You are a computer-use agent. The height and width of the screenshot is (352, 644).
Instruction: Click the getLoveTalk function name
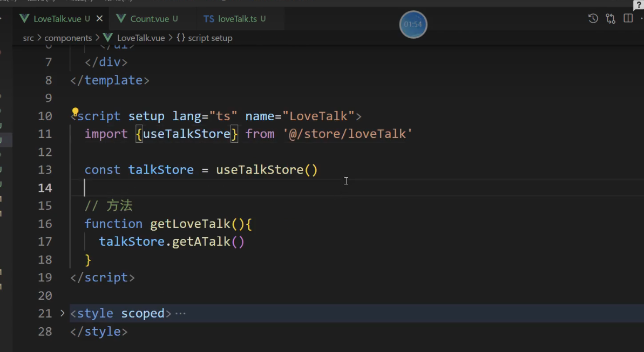(190, 224)
